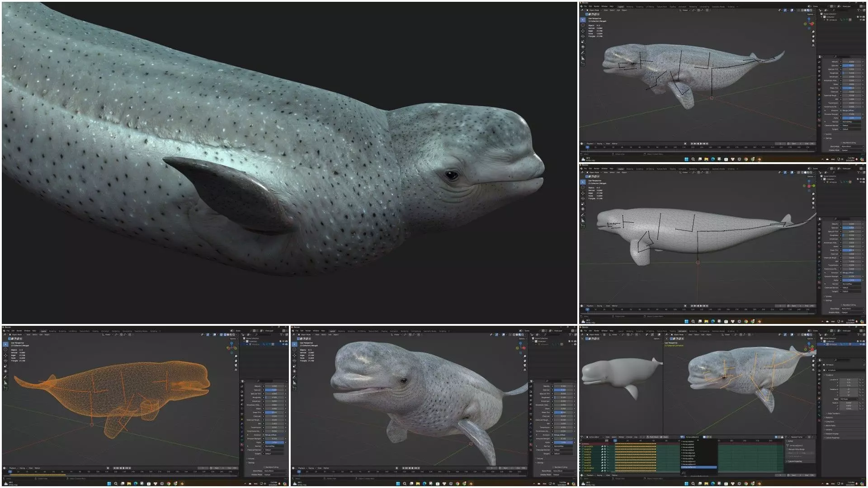
Task: Open Global orientation dropdown in black-rig textured whale window
Action: pos(686,10)
